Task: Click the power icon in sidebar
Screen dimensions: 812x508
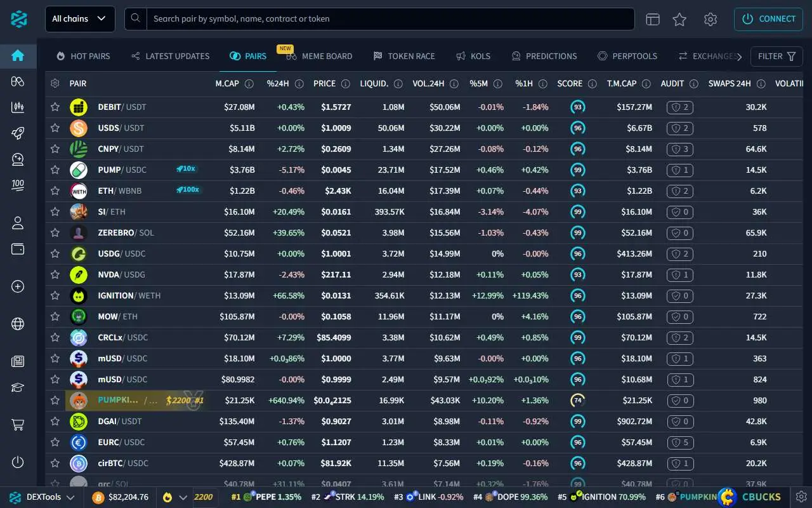Action: point(18,462)
